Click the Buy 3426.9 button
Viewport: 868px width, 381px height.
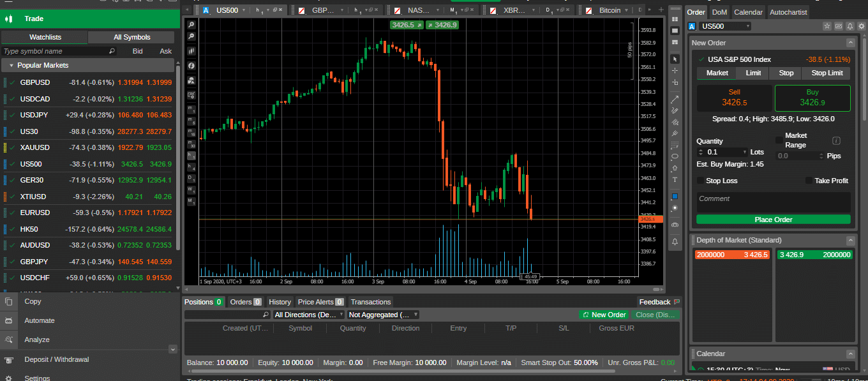(812, 96)
